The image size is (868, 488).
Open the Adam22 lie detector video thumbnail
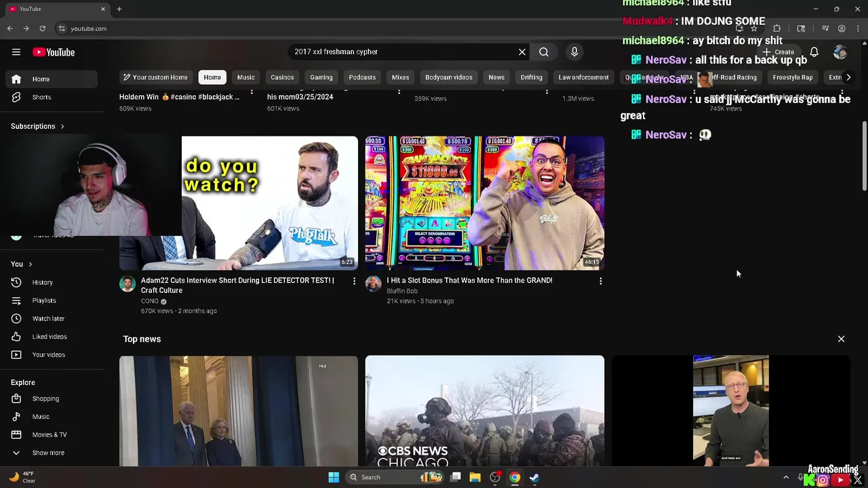coord(269,203)
